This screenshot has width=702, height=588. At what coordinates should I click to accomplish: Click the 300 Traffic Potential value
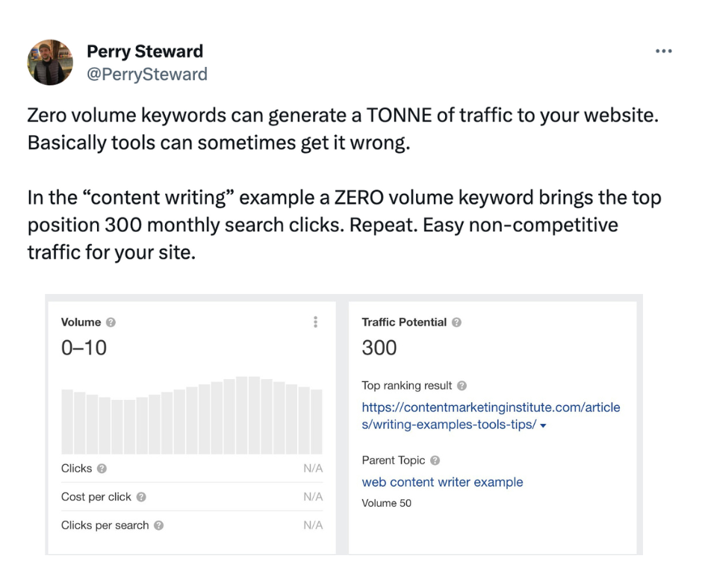click(379, 348)
